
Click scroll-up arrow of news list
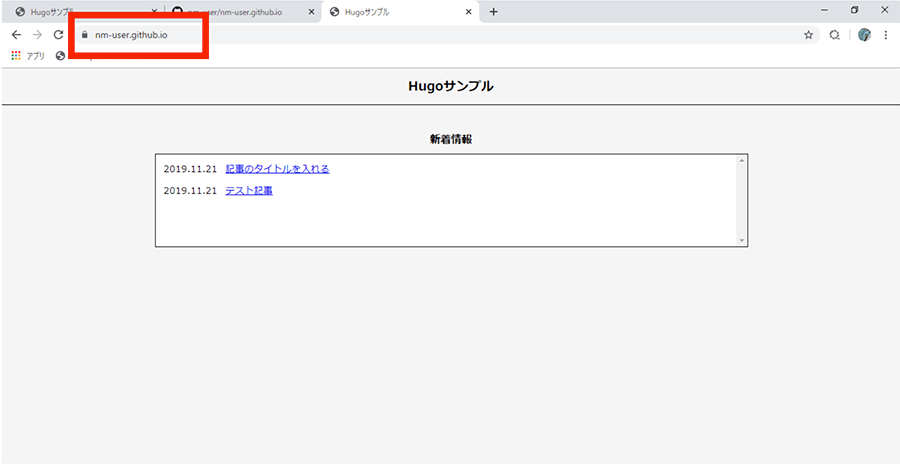[x=742, y=160]
